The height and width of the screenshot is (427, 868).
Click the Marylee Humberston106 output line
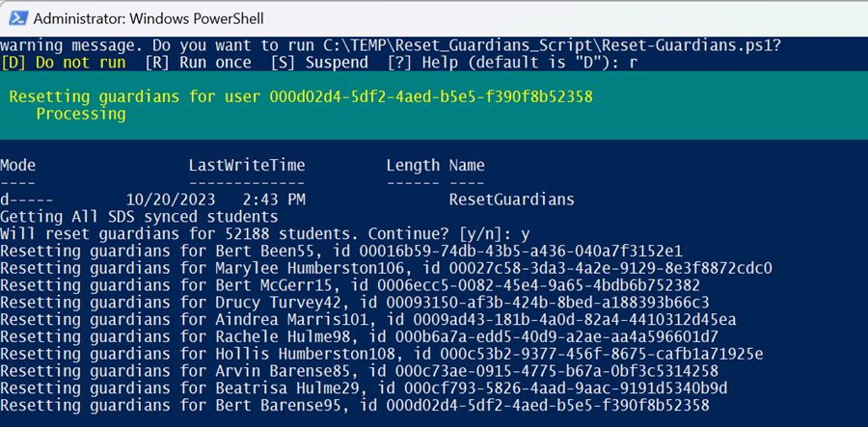coord(387,268)
